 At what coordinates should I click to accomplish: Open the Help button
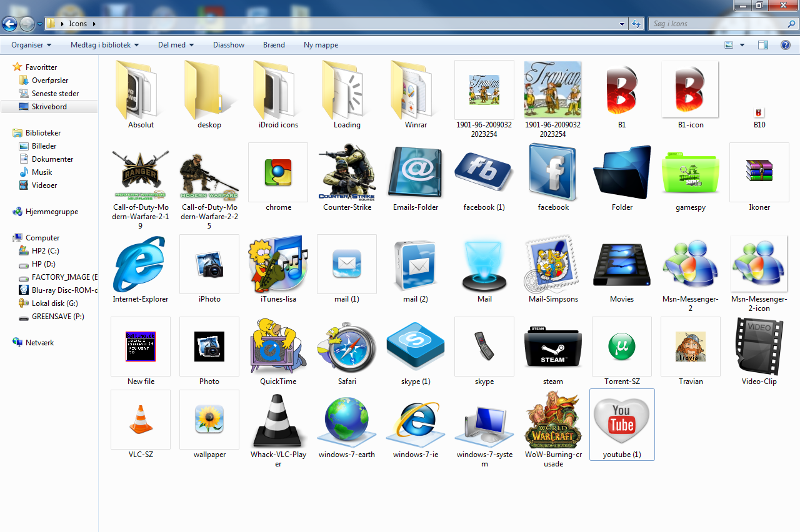[786, 45]
